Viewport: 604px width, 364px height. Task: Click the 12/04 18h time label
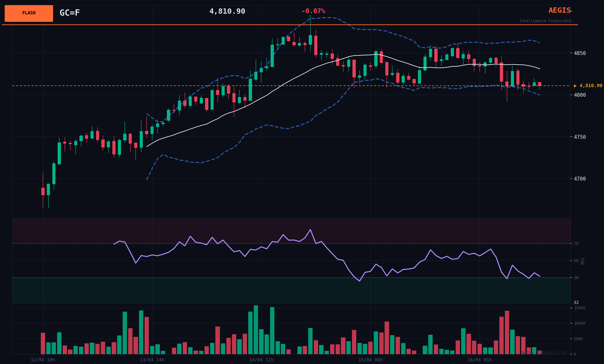pos(43,360)
